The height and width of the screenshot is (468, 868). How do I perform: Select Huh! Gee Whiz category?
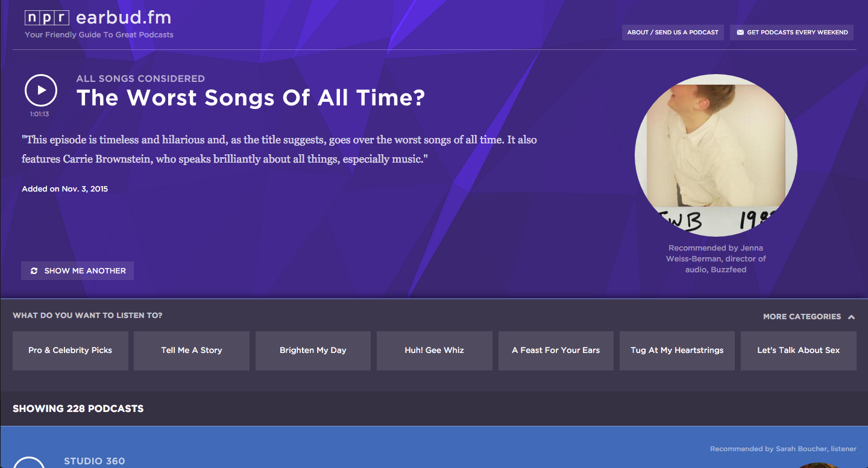pyautogui.click(x=435, y=351)
